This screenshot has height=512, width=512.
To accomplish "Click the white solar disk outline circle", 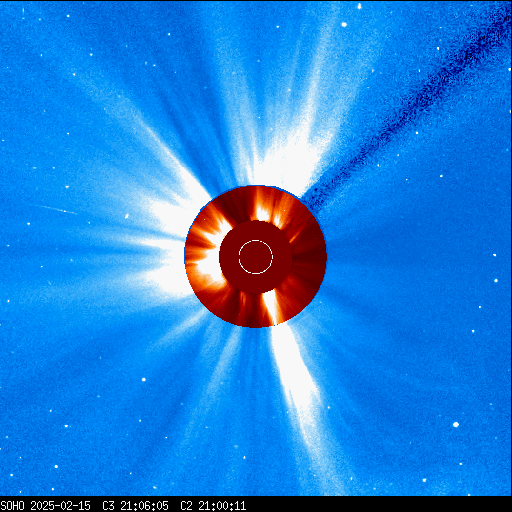I will (x=256, y=257).
